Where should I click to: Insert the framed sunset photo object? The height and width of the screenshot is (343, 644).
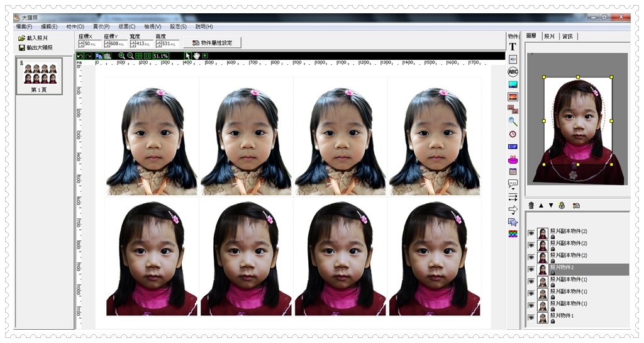click(x=513, y=97)
